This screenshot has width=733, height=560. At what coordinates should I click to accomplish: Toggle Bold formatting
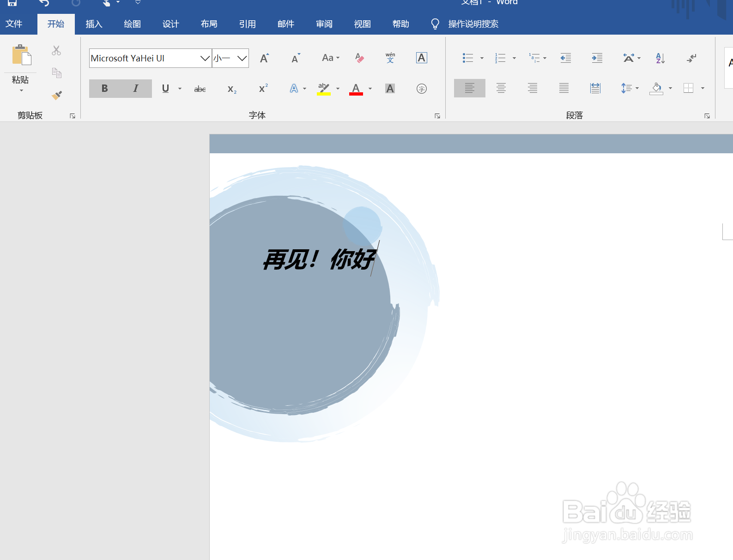[x=105, y=88]
